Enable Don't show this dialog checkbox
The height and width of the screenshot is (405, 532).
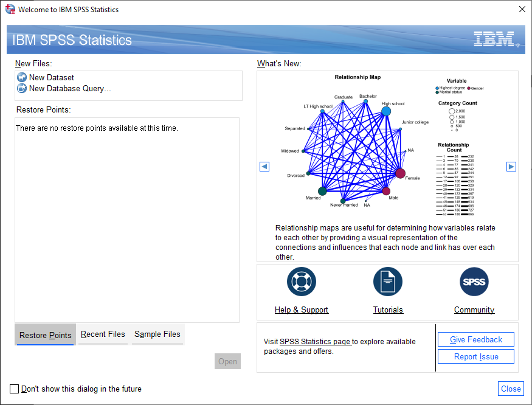[14, 389]
